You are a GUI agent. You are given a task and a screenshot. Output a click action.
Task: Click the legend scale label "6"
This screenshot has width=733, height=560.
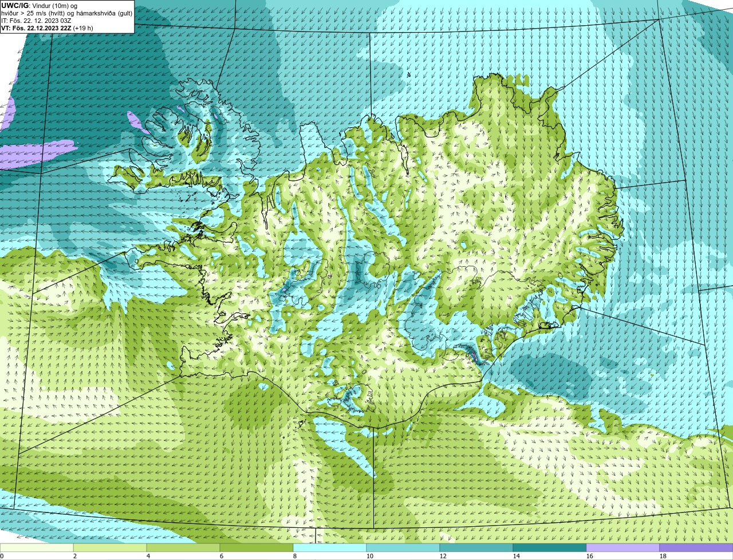click(222, 556)
